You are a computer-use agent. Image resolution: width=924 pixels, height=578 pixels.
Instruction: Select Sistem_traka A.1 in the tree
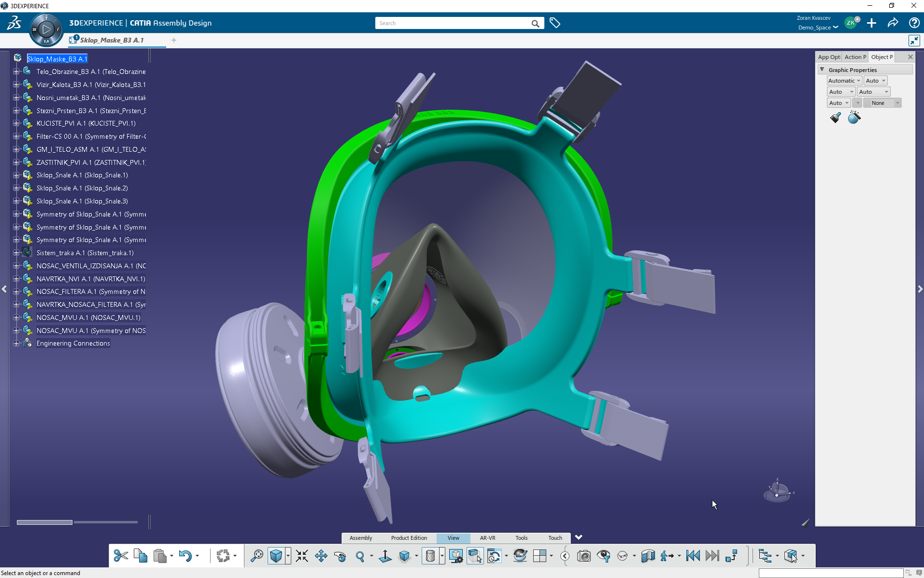click(85, 253)
